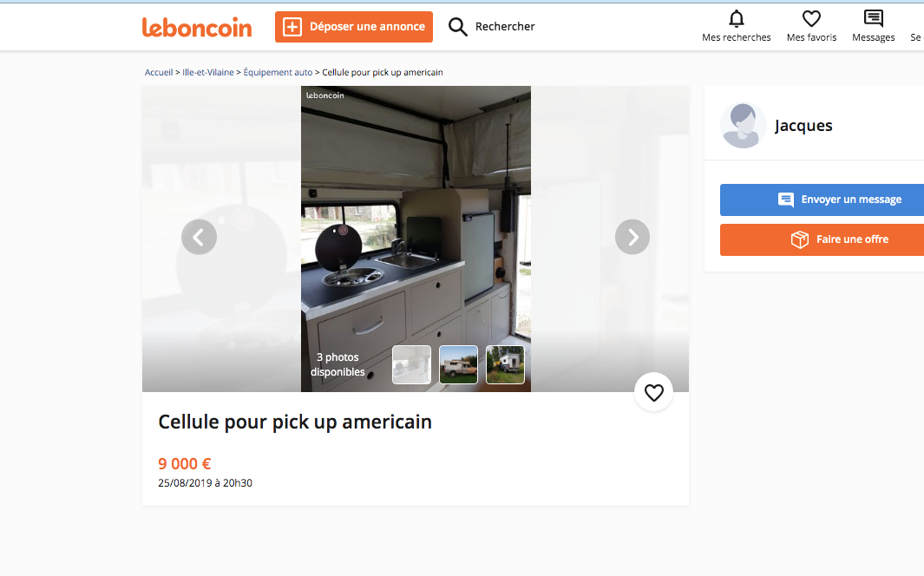Image resolution: width=924 pixels, height=576 pixels.
Task: Click seller Jacques's avatar icon
Action: [x=743, y=126]
